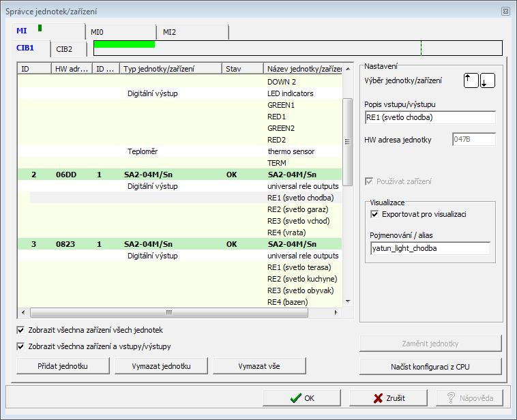The height and width of the screenshot is (420, 517).
Task: Edit the Pojmenování / alias field
Action: 430,248
